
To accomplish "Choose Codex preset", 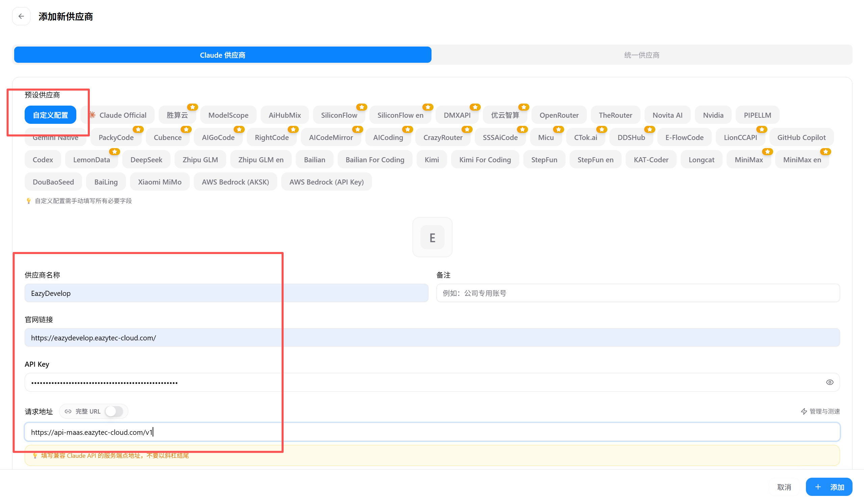I will coord(43,159).
